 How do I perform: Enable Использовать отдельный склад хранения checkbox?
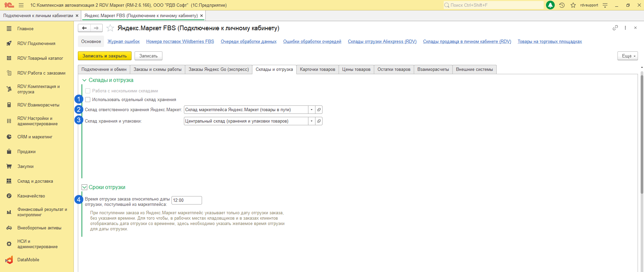[88, 100]
